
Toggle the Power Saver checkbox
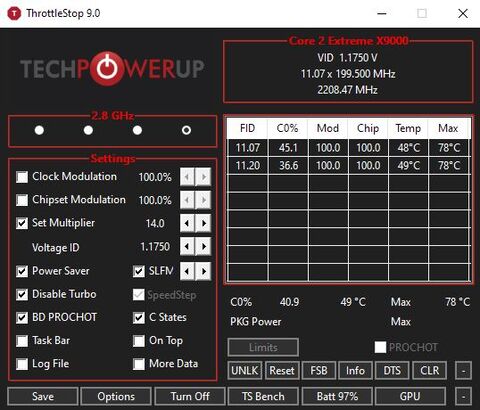tap(22, 271)
